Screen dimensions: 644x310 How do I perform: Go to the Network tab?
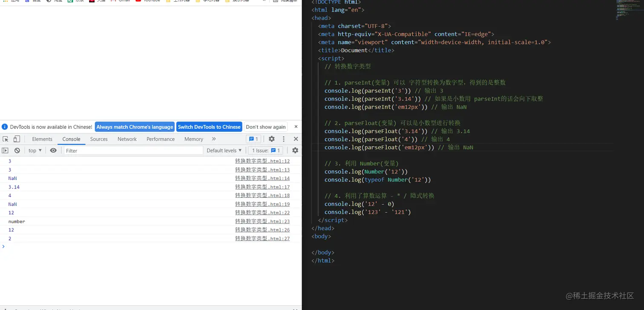(127, 139)
